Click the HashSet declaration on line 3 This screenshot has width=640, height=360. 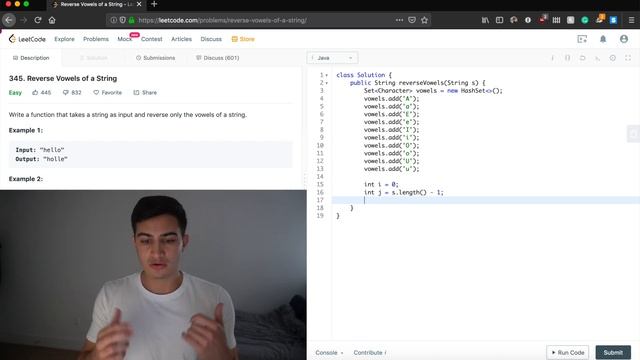433,91
